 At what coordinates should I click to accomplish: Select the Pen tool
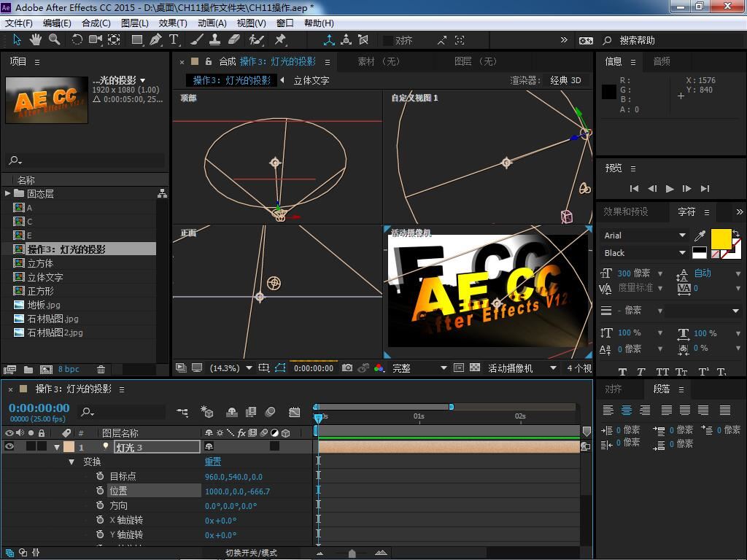tap(156, 40)
